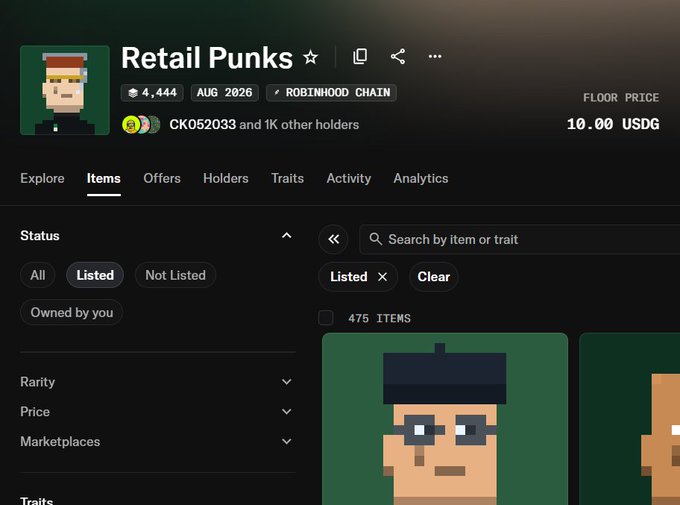
Task: Click the Retail Punks collection title
Action: click(x=207, y=58)
